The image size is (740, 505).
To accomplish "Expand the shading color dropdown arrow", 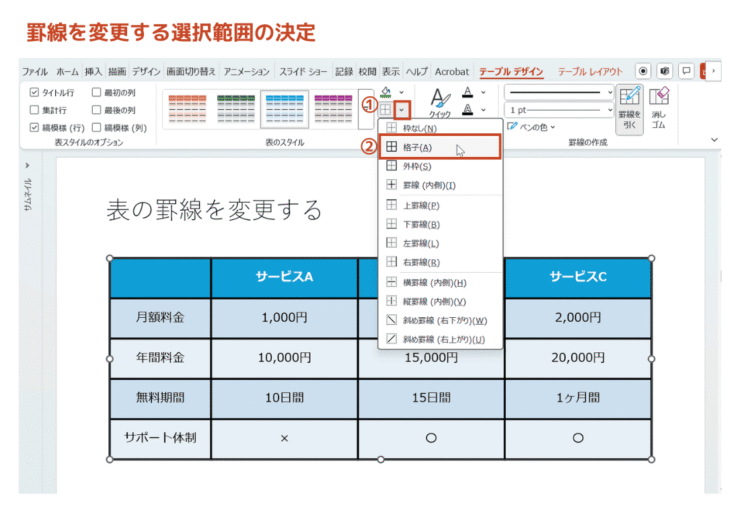I will [402, 92].
